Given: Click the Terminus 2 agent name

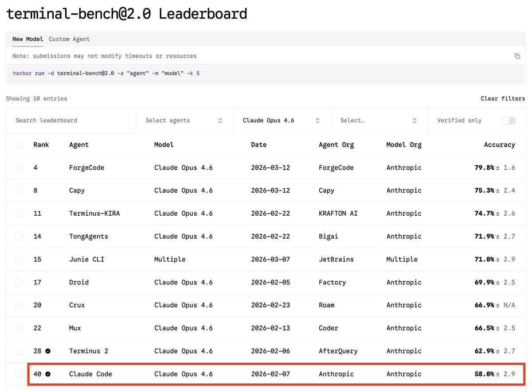Looking at the screenshot, I should [89, 351].
